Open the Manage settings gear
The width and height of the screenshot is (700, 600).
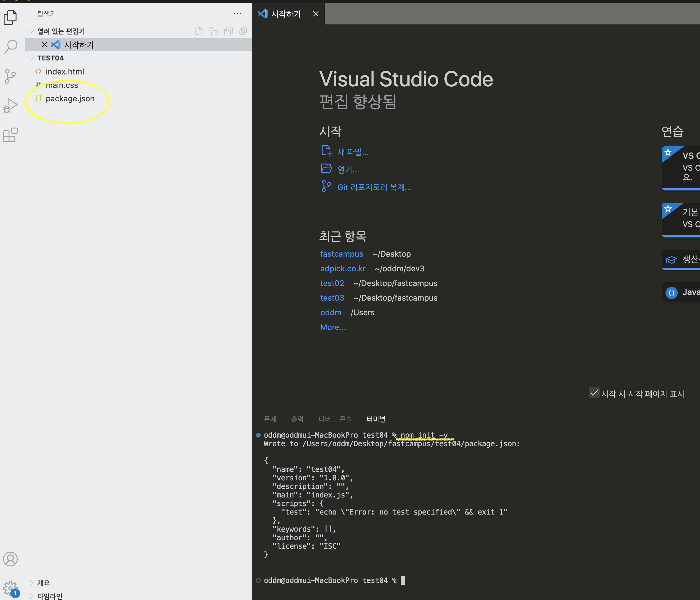10,588
